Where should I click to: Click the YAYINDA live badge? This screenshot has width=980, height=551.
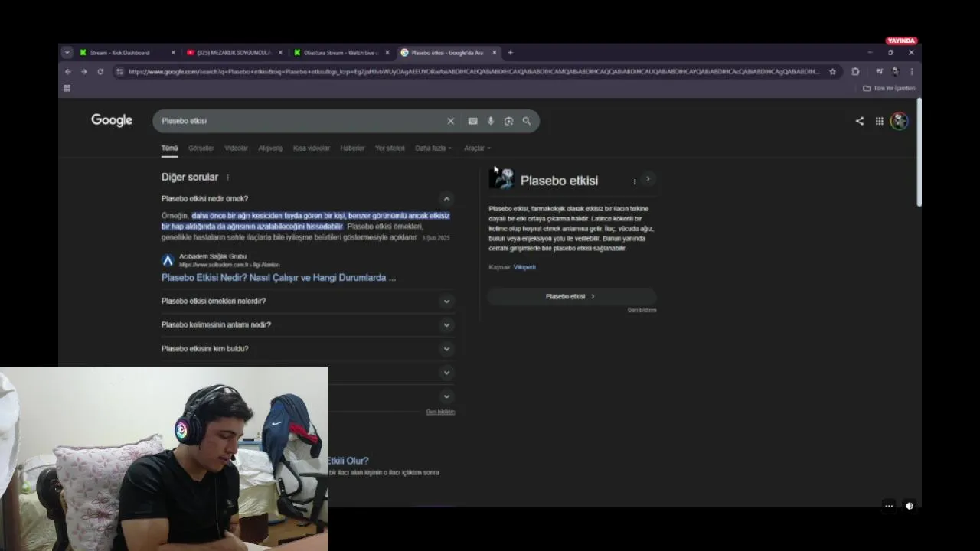pyautogui.click(x=901, y=41)
